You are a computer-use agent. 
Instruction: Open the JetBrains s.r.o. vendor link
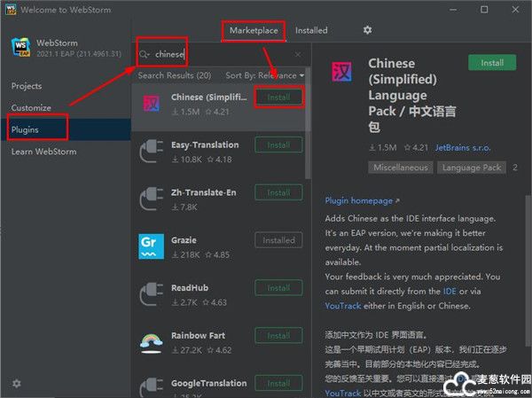tap(463, 148)
